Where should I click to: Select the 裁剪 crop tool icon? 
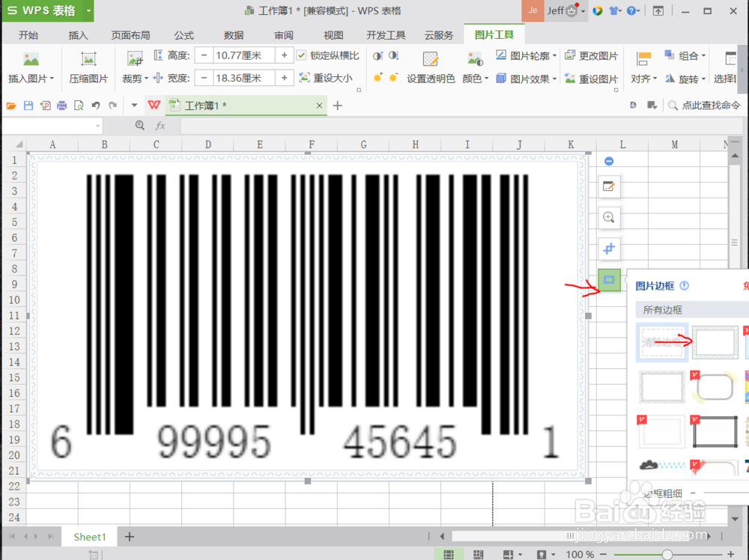point(135,58)
